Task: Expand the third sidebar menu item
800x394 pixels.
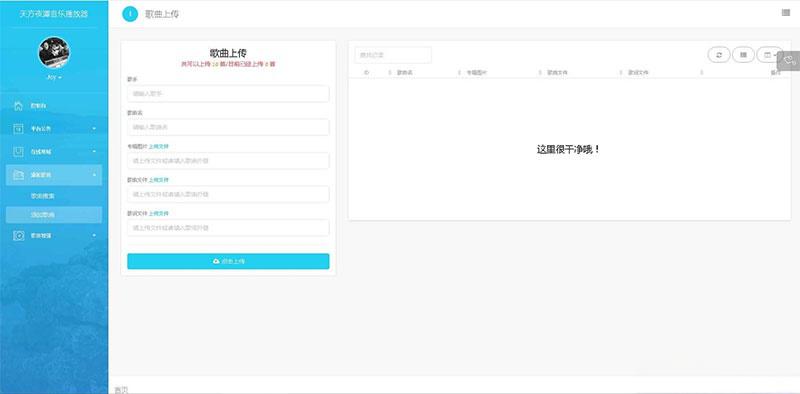Action: click(x=54, y=152)
